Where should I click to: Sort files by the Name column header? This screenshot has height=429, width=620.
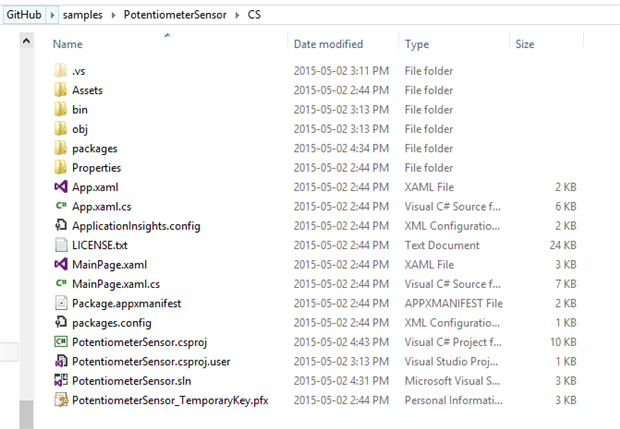[68, 45]
